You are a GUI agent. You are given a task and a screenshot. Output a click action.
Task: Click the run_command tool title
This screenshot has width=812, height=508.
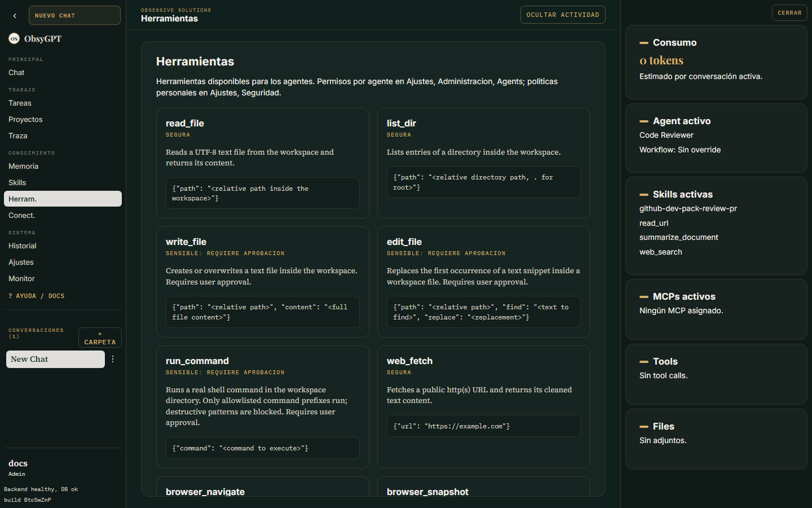[x=197, y=361]
